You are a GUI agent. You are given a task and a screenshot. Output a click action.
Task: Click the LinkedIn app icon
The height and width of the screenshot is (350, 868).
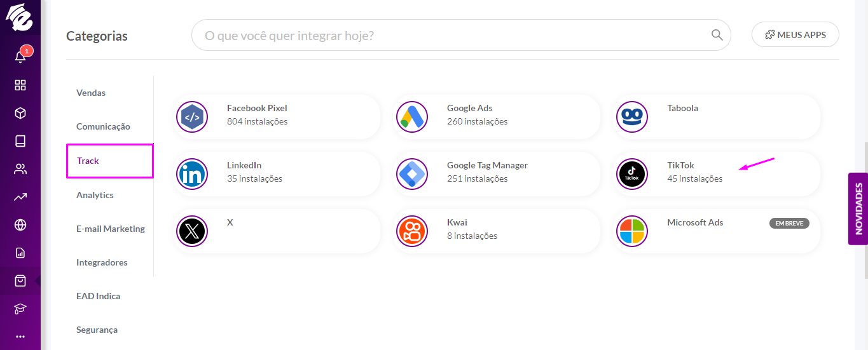pyautogui.click(x=192, y=174)
